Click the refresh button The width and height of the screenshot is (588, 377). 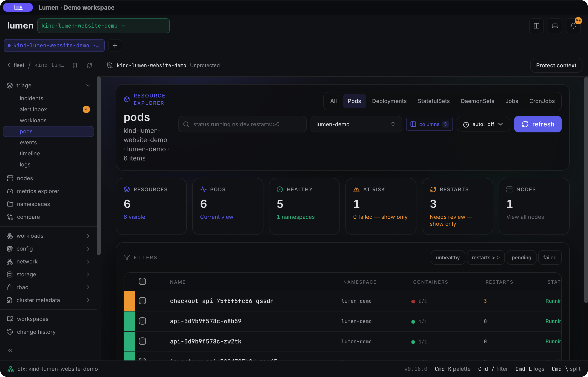[538, 124]
